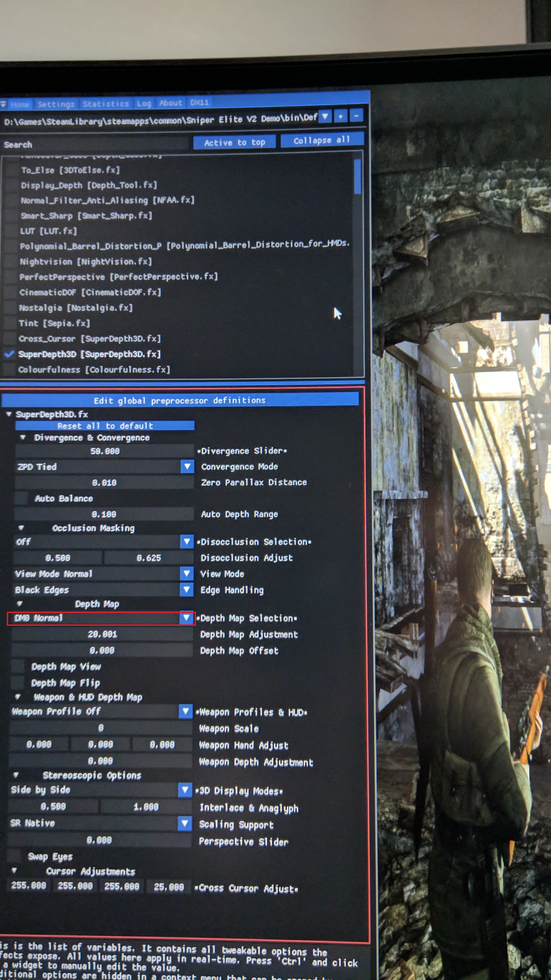
Task: Open the About tab
Action: click(x=170, y=103)
